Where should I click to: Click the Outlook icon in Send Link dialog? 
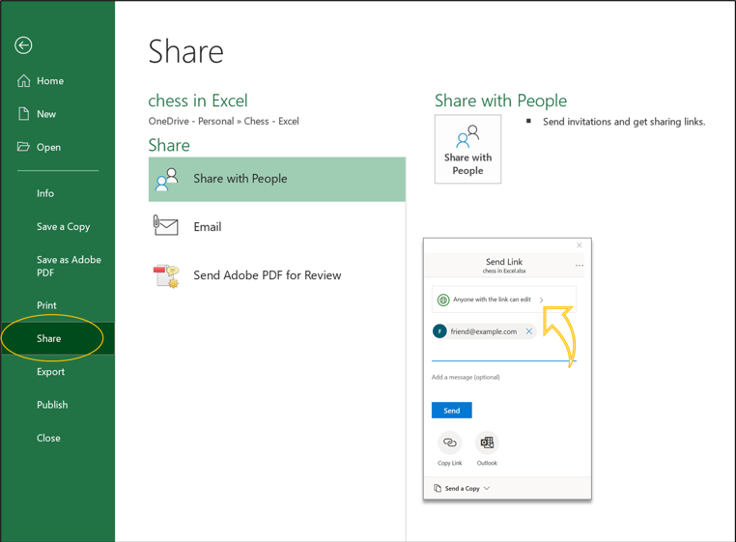[x=487, y=443]
